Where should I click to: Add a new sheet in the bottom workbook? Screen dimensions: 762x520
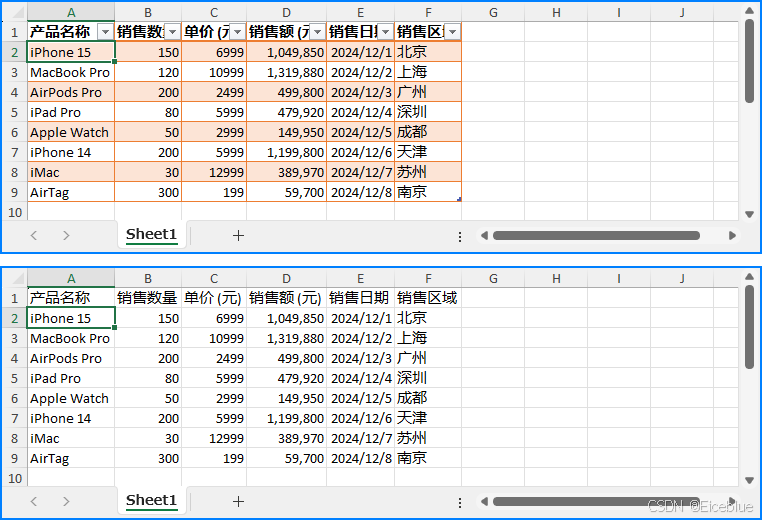238,502
